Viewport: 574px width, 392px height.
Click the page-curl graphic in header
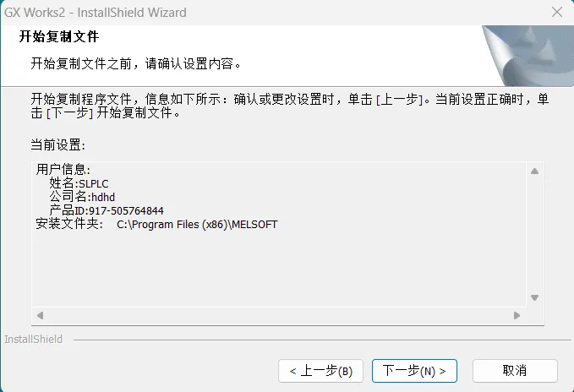(528, 56)
